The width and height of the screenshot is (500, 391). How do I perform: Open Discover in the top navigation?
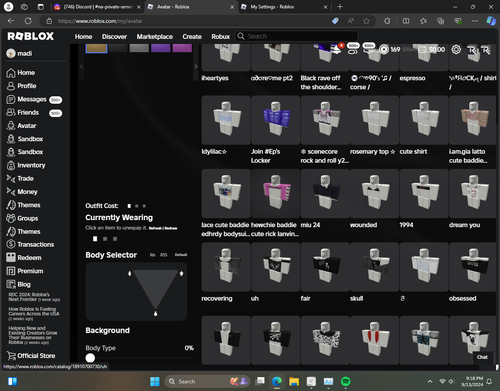[x=114, y=37]
